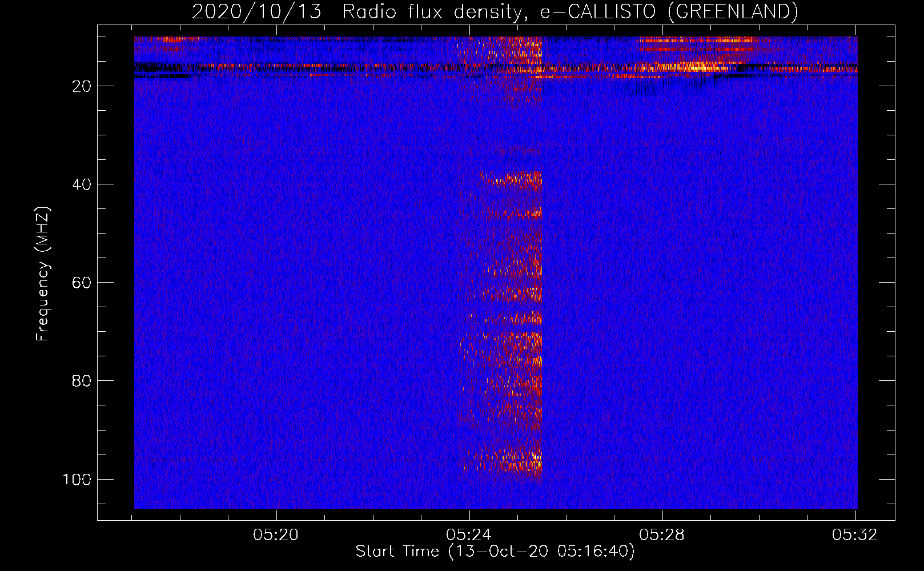Click the 05:24 time tick label
Screen dimensions: 924x571
pyautogui.click(x=469, y=535)
